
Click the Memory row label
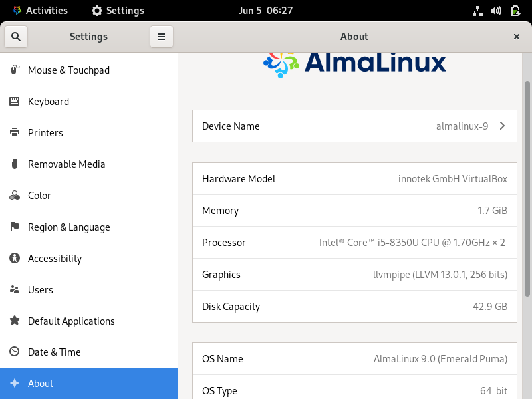click(x=221, y=211)
